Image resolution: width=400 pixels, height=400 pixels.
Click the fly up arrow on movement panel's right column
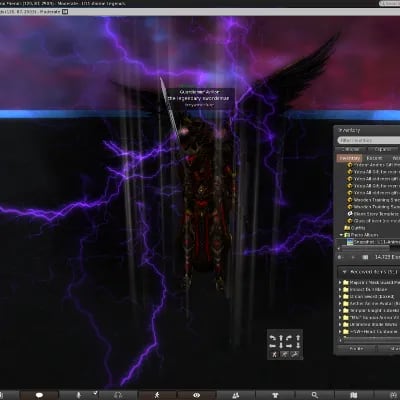298,338
